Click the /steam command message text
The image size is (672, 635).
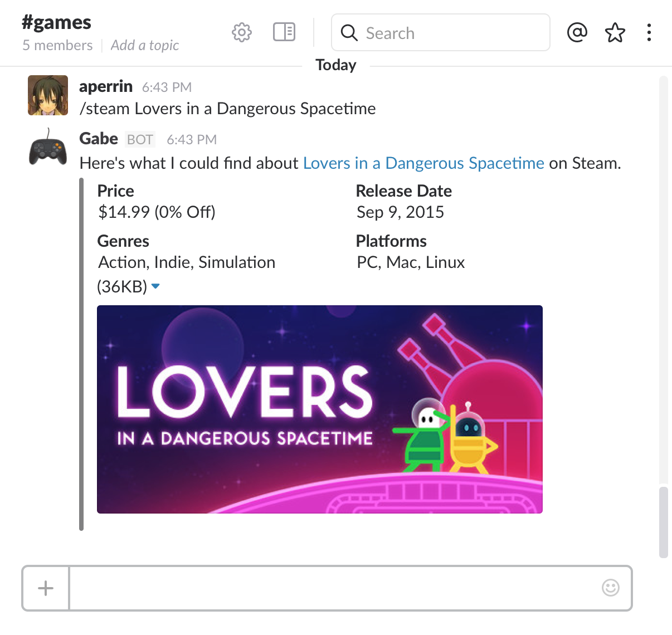pos(227,109)
